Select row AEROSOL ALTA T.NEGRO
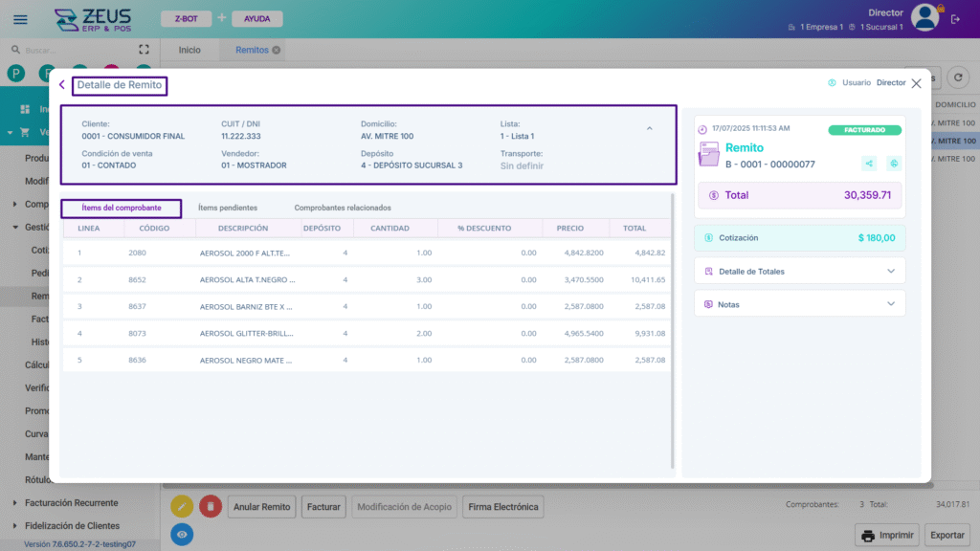Screen dimensions: 980x551 pyautogui.click(x=367, y=280)
